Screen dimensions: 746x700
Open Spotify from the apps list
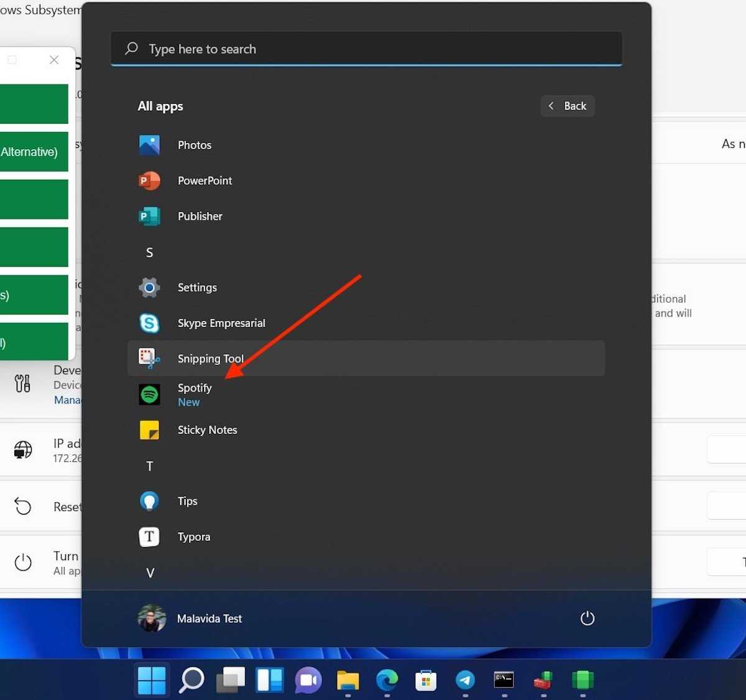pyautogui.click(x=194, y=394)
